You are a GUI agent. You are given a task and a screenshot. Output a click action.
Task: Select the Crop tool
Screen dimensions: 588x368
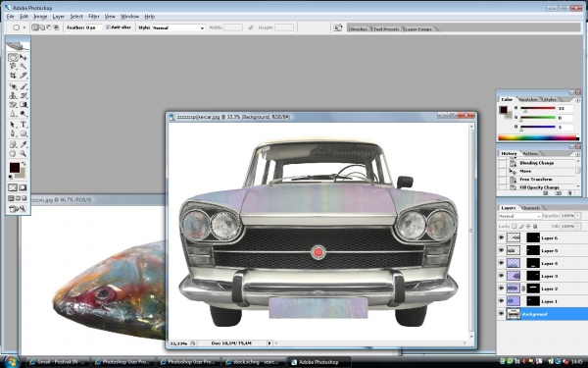click(13, 76)
